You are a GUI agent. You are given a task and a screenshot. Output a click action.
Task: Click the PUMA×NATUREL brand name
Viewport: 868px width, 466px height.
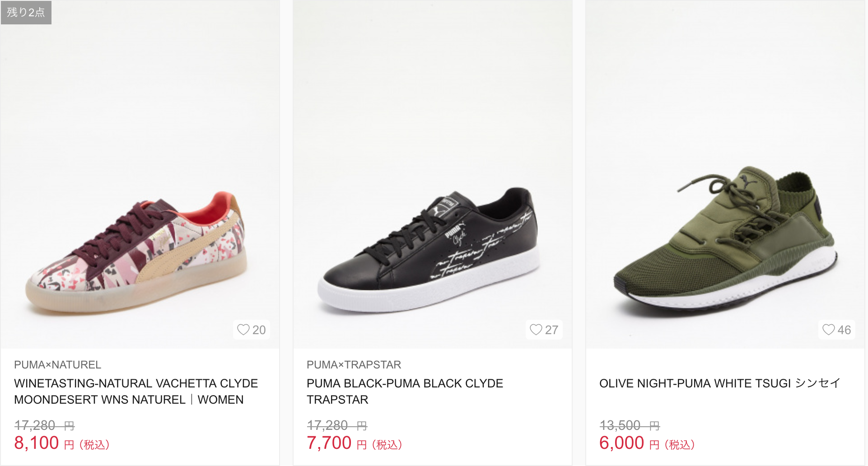(57, 364)
